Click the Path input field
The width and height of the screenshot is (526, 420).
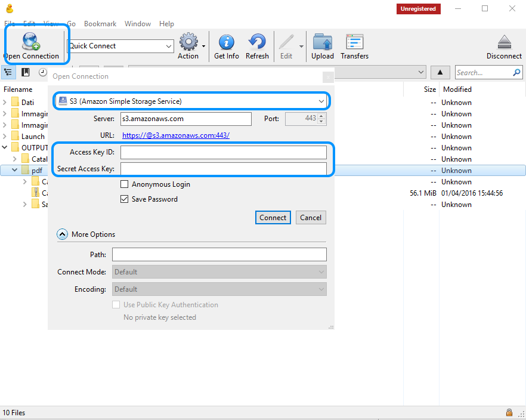(219, 254)
